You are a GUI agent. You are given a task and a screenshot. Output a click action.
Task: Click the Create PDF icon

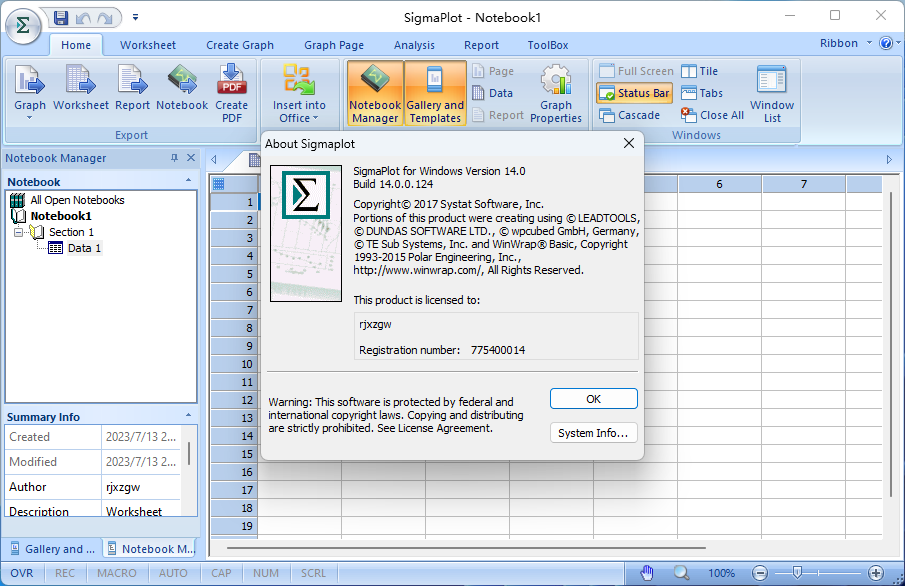coord(231,94)
